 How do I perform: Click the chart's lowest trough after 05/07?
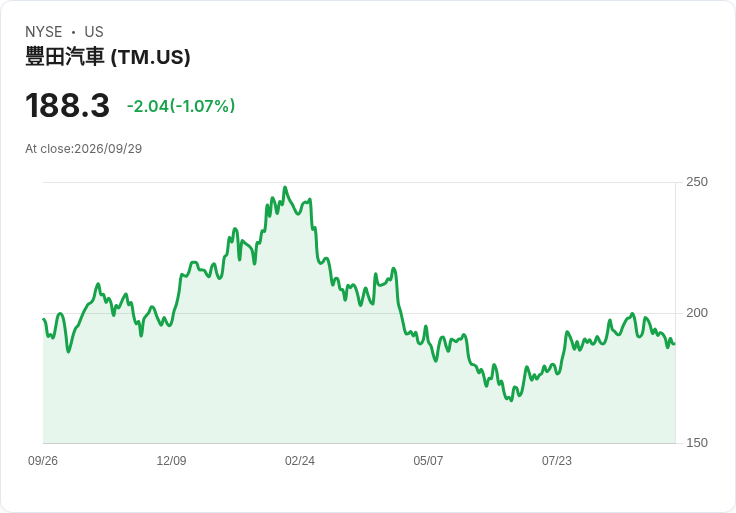[511, 400]
